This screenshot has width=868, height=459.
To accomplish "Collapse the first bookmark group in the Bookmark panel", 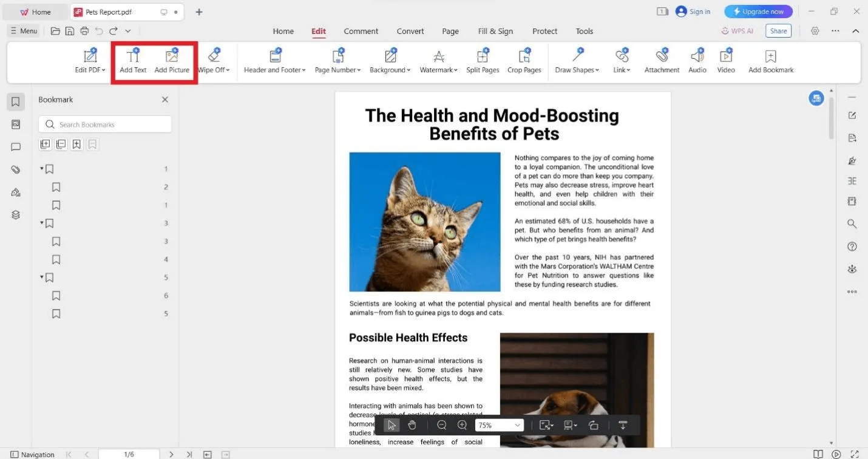I will [42, 169].
